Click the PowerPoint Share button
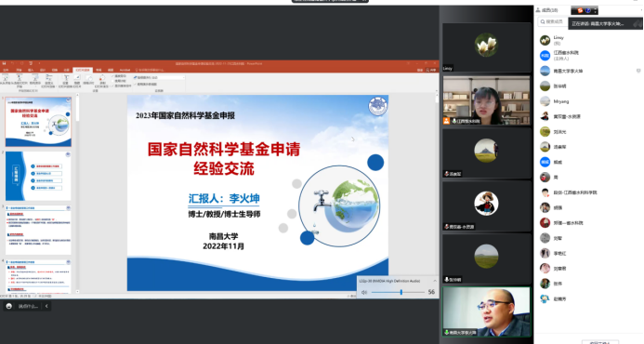 click(431, 71)
